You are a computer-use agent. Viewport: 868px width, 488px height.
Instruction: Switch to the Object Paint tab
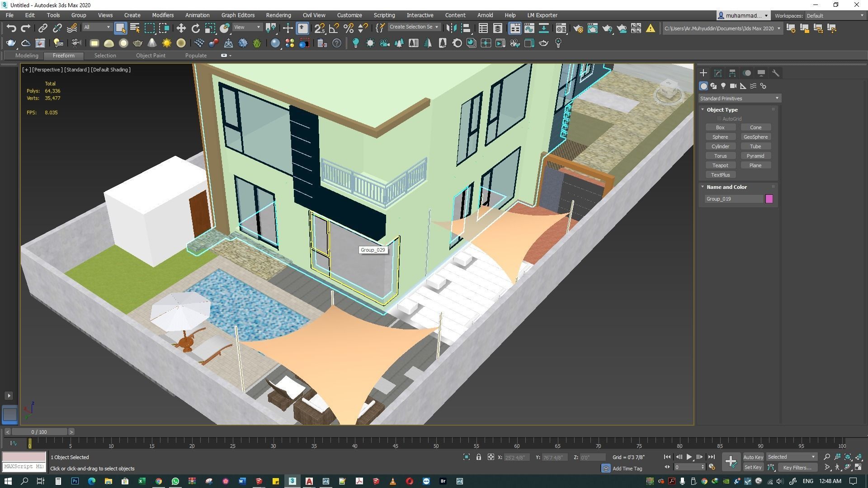coord(151,56)
